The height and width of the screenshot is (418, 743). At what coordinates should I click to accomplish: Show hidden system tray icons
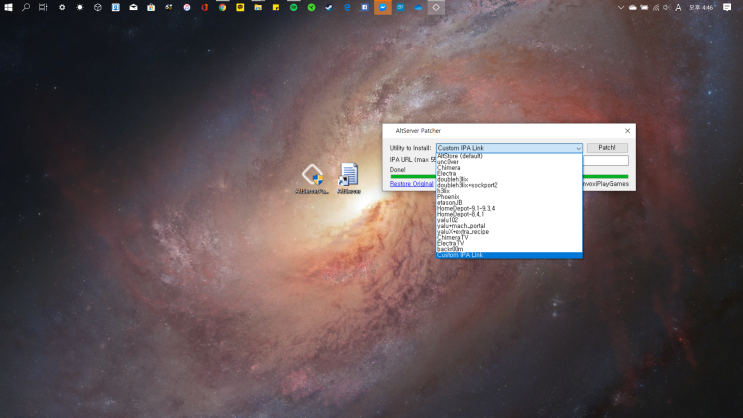(x=621, y=8)
